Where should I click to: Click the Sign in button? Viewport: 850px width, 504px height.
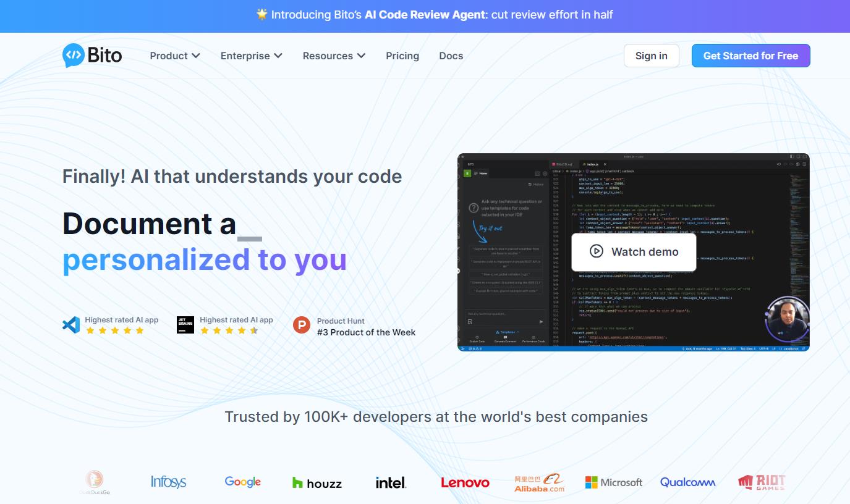[x=652, y=56]
